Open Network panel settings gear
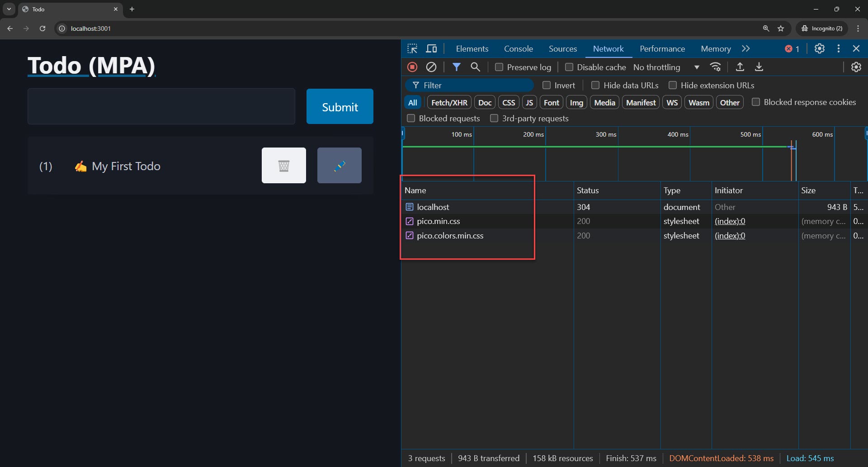Viewport: 868px width, 467px height. pos(856,67)
